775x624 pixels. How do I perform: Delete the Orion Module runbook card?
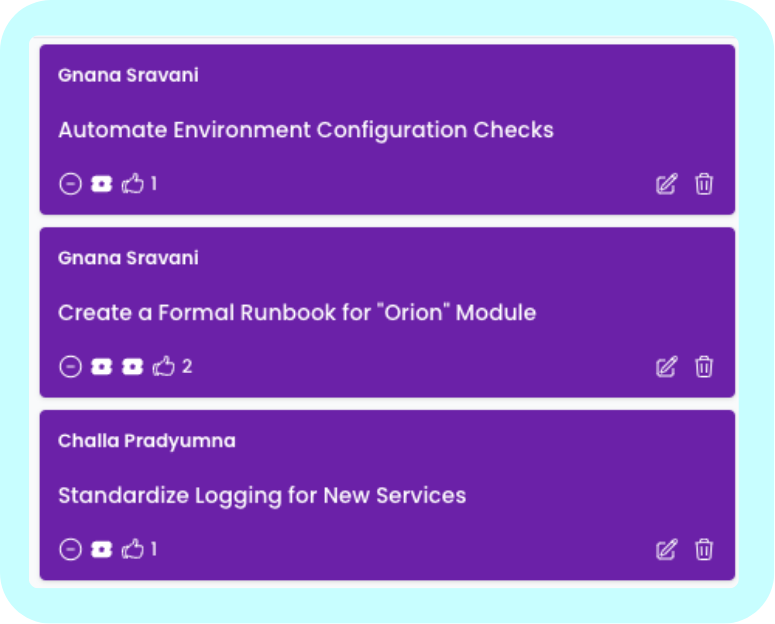point(704,367)
